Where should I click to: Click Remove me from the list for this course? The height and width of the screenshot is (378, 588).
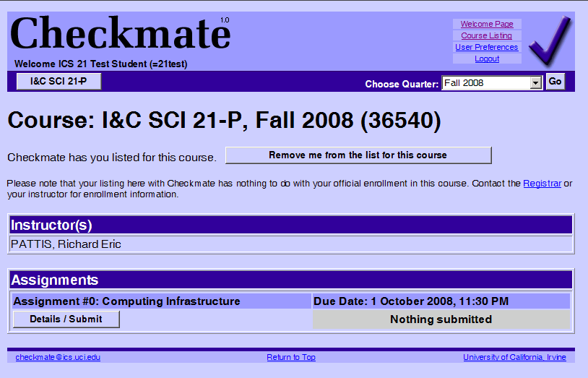click(x=358, y=155)
